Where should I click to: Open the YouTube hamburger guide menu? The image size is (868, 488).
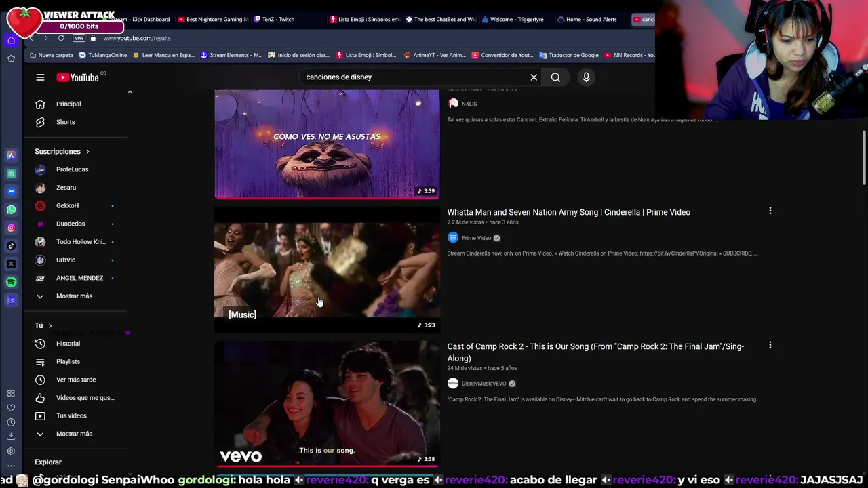coord(40,77)
